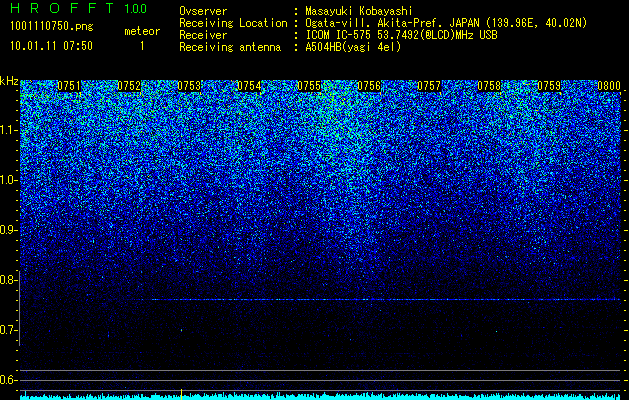The image size is (629, 400).
Task: Click the HROFFT 1.0.0 title text
Action: coord(79,8)
